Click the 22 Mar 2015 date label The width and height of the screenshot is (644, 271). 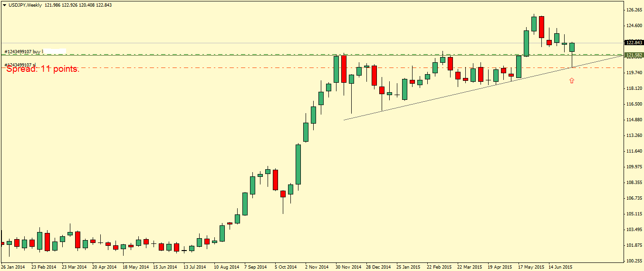tap(470, 267)
